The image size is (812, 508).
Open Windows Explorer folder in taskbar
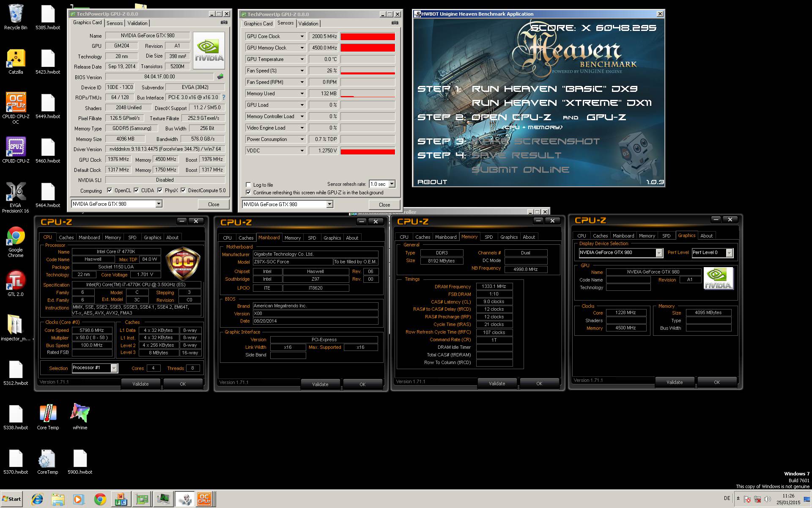point(58,500)
